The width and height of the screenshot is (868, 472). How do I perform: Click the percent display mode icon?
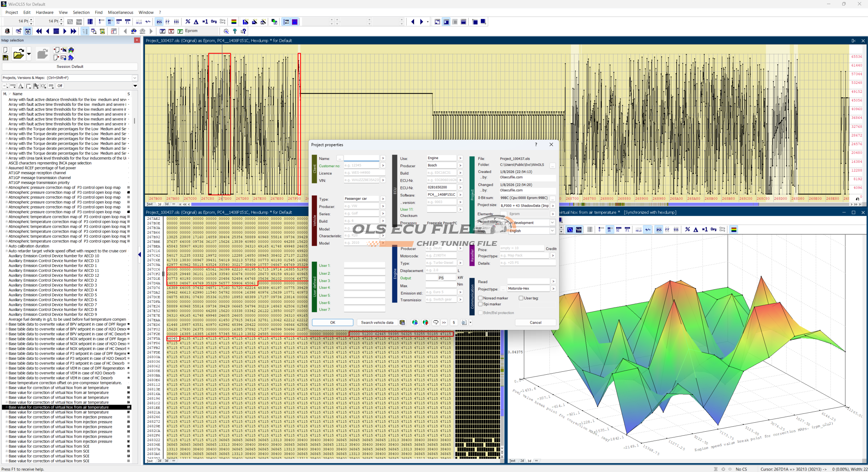coord(188,22)
